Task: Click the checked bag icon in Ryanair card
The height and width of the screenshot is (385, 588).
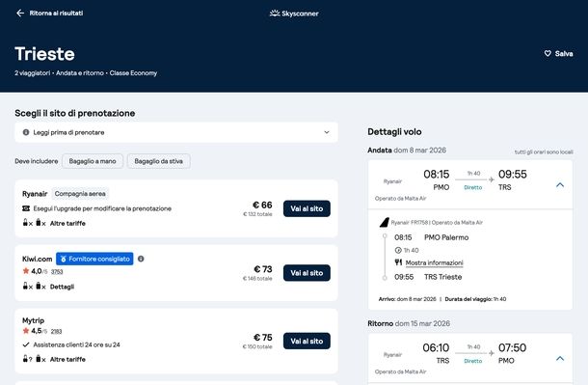Action: [x=39, y=223]
